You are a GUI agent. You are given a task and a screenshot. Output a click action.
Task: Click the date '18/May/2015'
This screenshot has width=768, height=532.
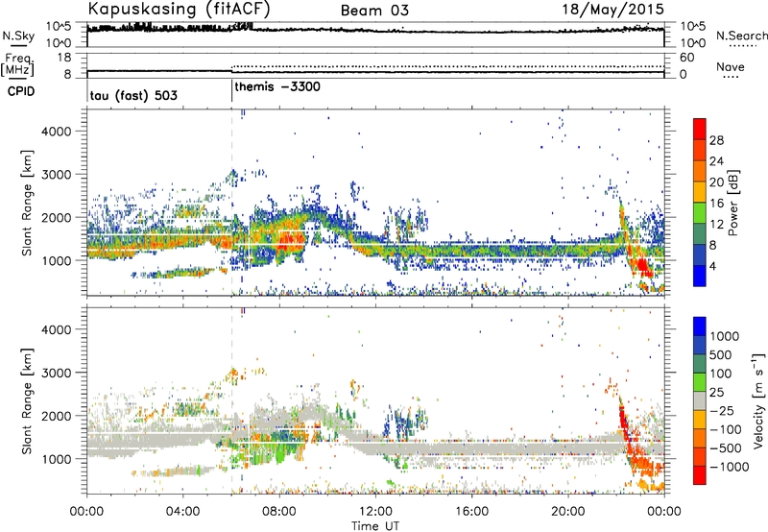click(612, 10)
